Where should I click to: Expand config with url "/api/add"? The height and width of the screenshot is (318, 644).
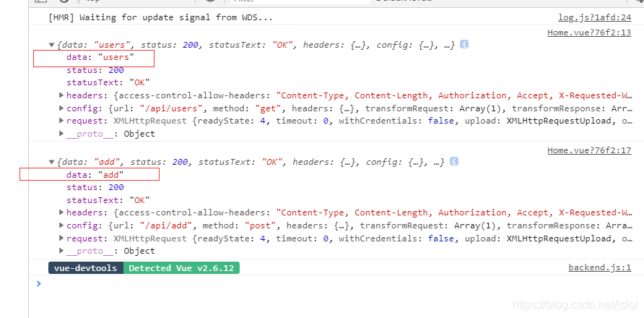pos(61,225)
